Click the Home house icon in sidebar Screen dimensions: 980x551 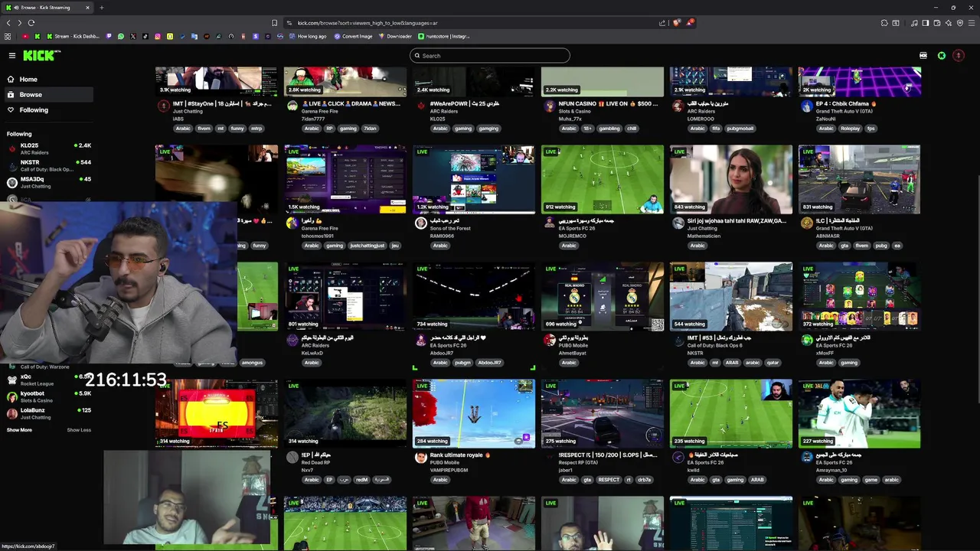tap(11, 80)
